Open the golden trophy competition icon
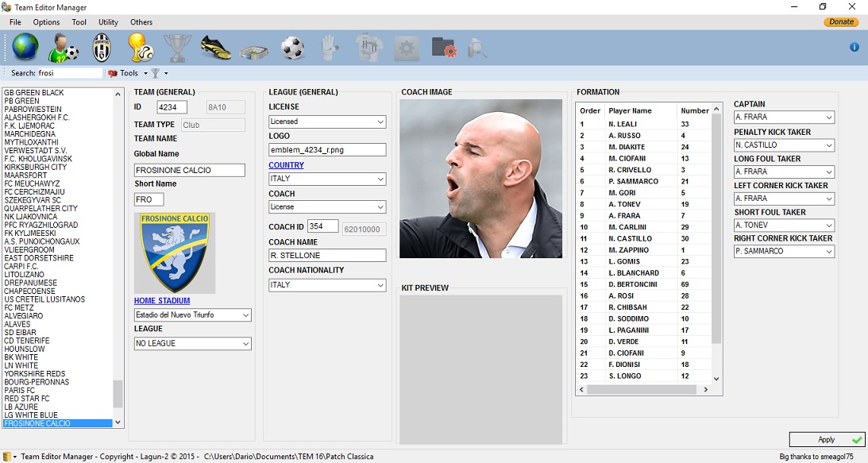 pyautogui.click(x=140, y=48)
